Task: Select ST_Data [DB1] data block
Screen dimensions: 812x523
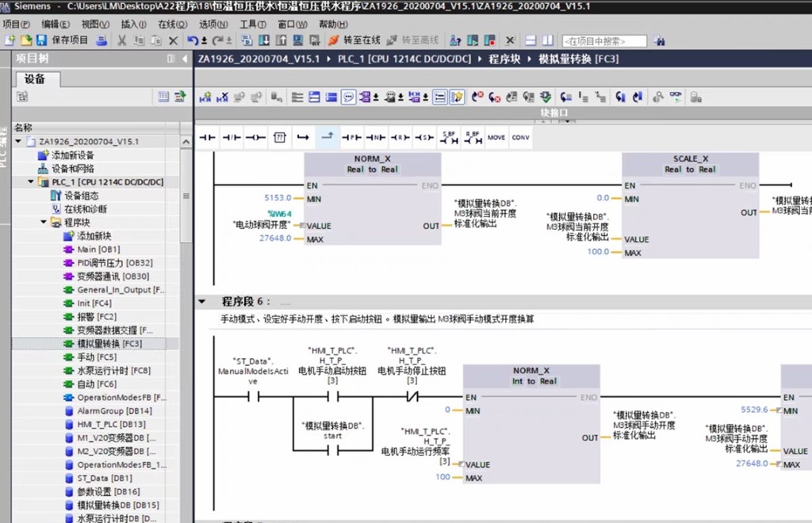Action: tap(105, 478)
